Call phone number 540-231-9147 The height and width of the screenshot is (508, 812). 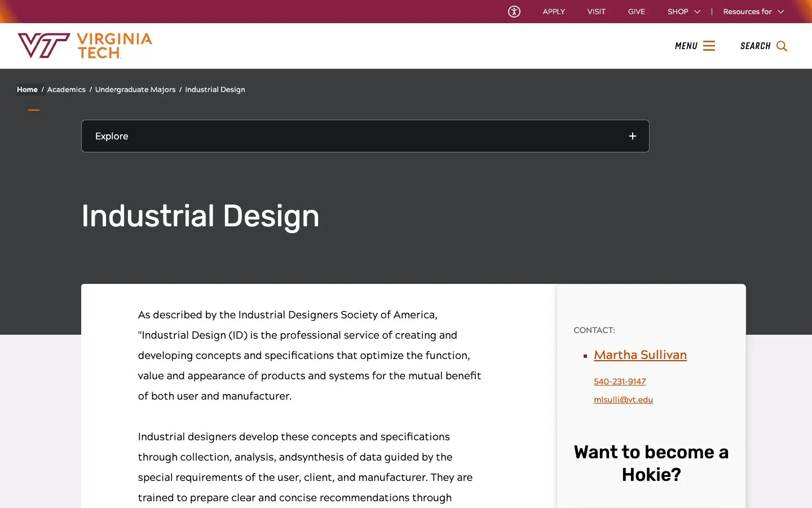[620, 382]
